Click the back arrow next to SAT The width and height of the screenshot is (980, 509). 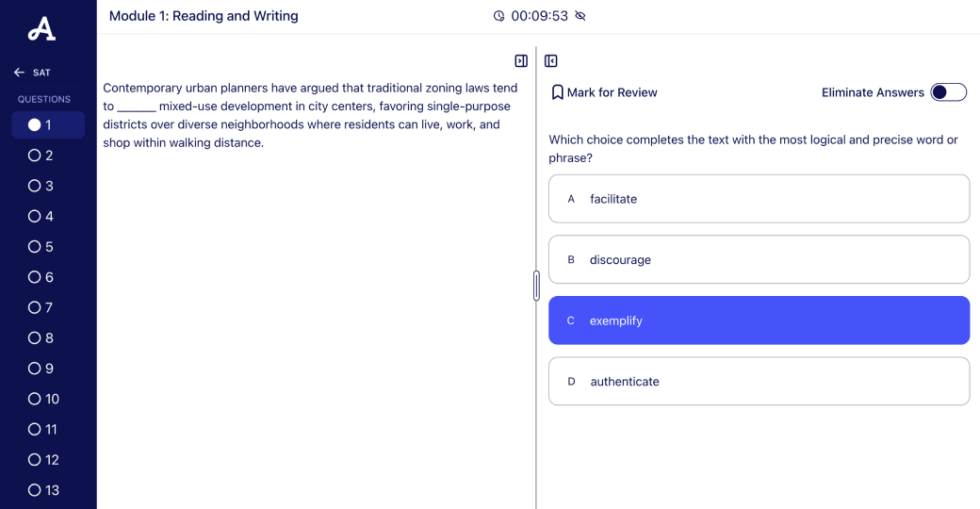[x=19, y=73]
